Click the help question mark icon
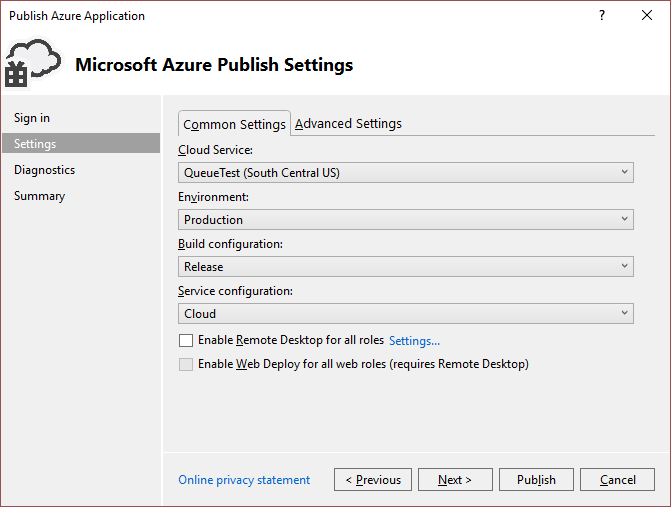The height and width of the screenshot is (508, 671). (602, 16)
